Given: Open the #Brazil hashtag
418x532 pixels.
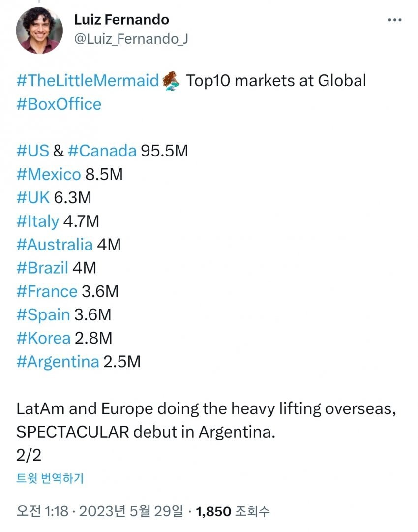Looking at the screenshot, I should coord(42,268).
